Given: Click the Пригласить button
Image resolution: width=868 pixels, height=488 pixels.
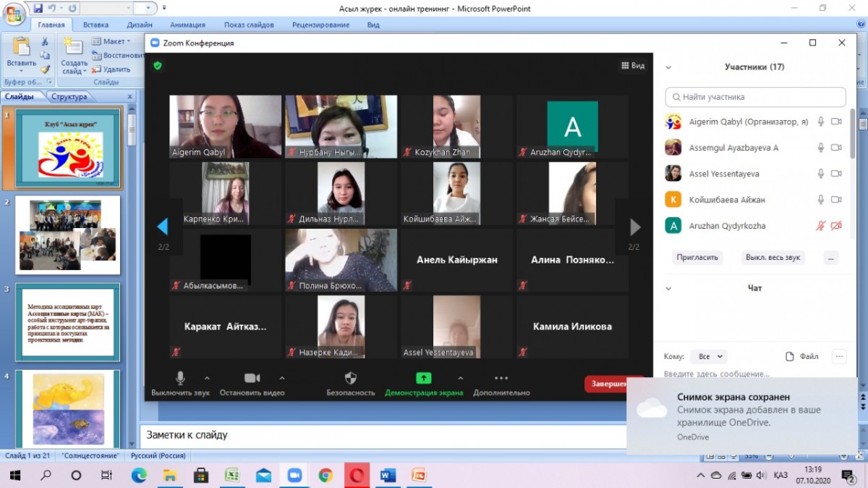Looking at the screenshot, I should pos(697,257).
